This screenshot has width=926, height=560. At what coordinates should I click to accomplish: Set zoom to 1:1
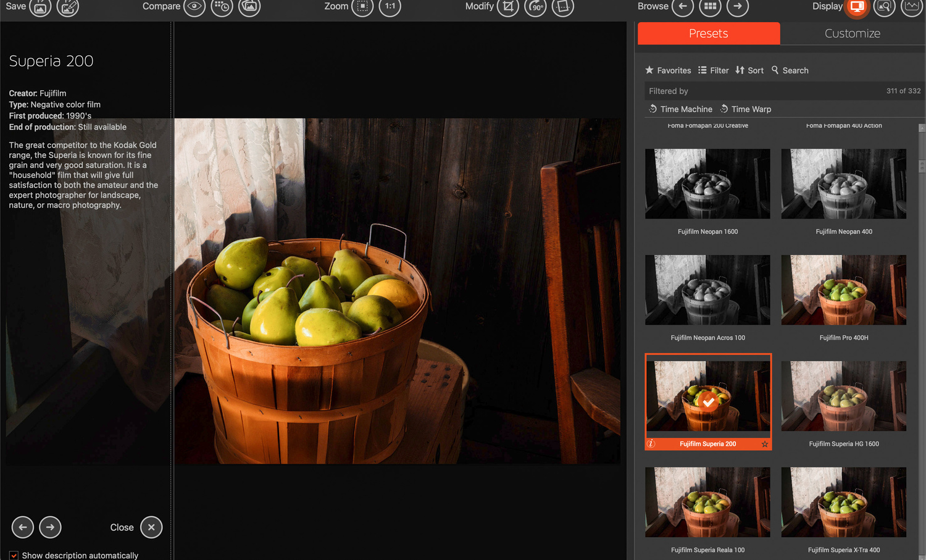(x=390, y=7)
